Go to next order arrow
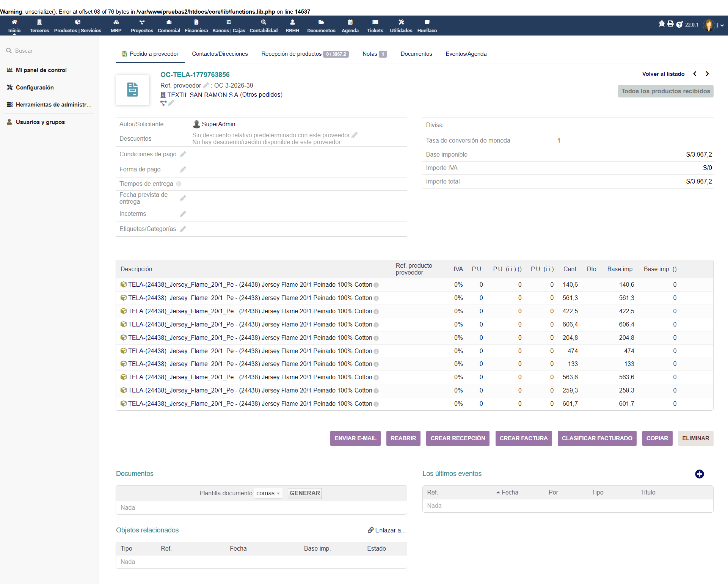 click(x=707, y=74)
